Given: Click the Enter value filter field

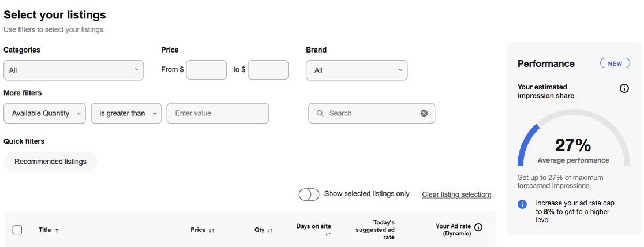Looking at the screenshot, I should (218, 113).
